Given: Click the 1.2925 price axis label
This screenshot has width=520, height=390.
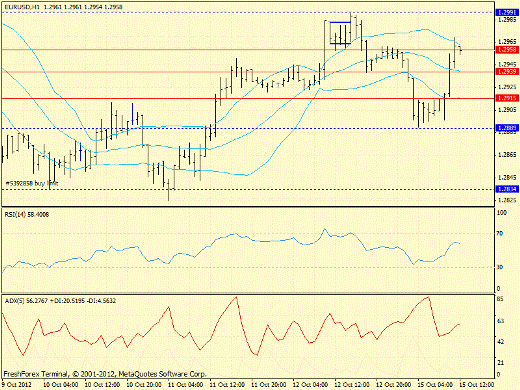Looking at the screenshot, I should pos(507,87).
